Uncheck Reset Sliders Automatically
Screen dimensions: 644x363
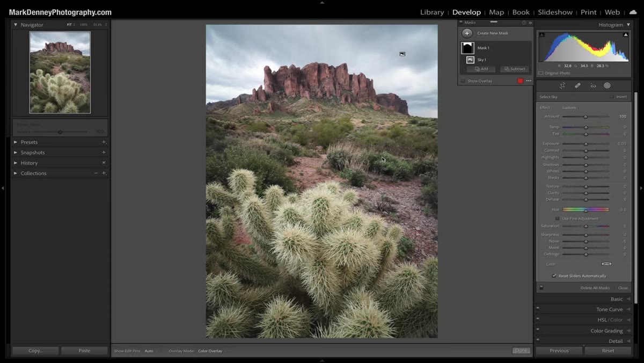tap(554, 276)
